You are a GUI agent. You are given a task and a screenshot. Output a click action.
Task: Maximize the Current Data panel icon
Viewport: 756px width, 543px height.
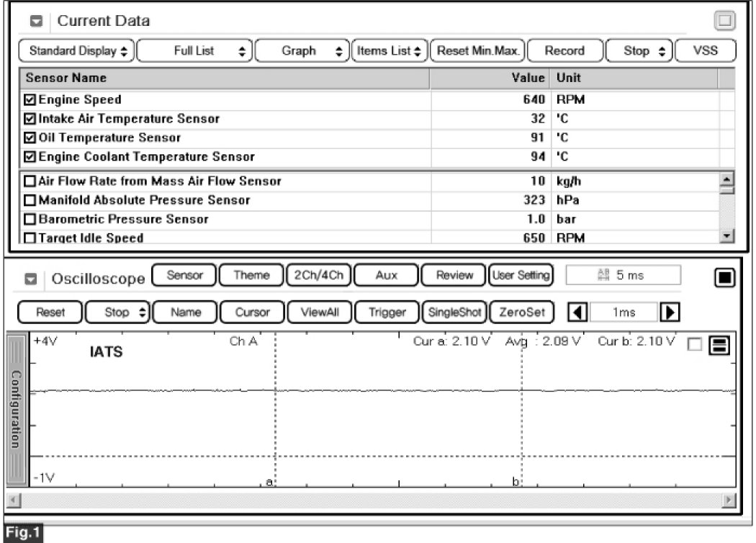(x=724, y=21)
